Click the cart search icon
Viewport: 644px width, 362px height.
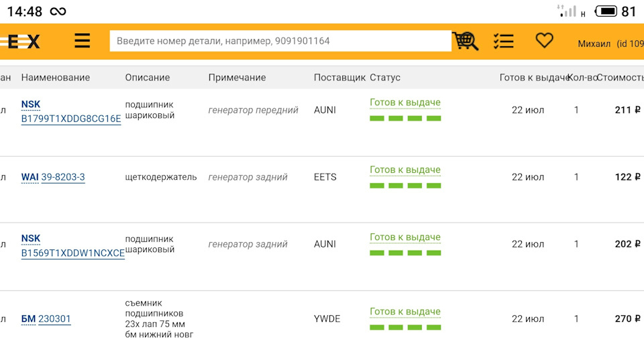point(465,41)
